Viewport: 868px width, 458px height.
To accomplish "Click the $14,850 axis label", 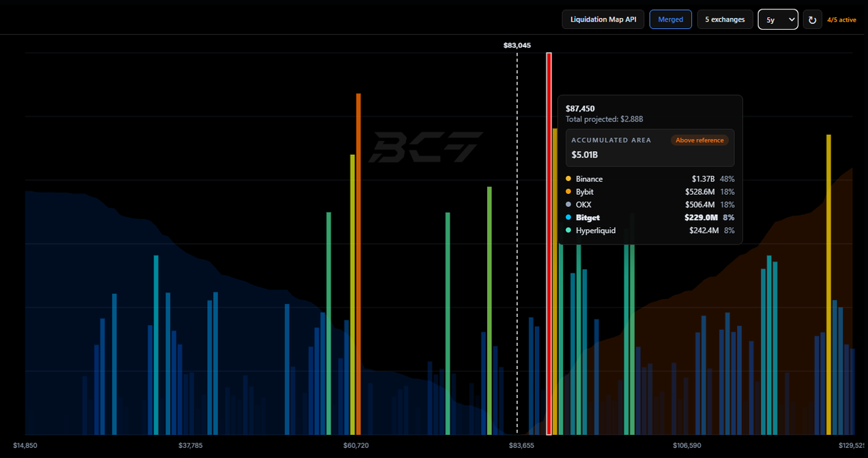I will 25,445.
